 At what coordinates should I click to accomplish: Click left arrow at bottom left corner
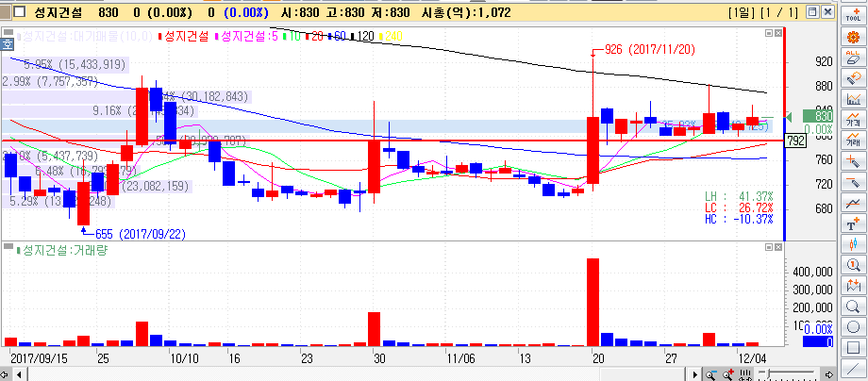5,375
